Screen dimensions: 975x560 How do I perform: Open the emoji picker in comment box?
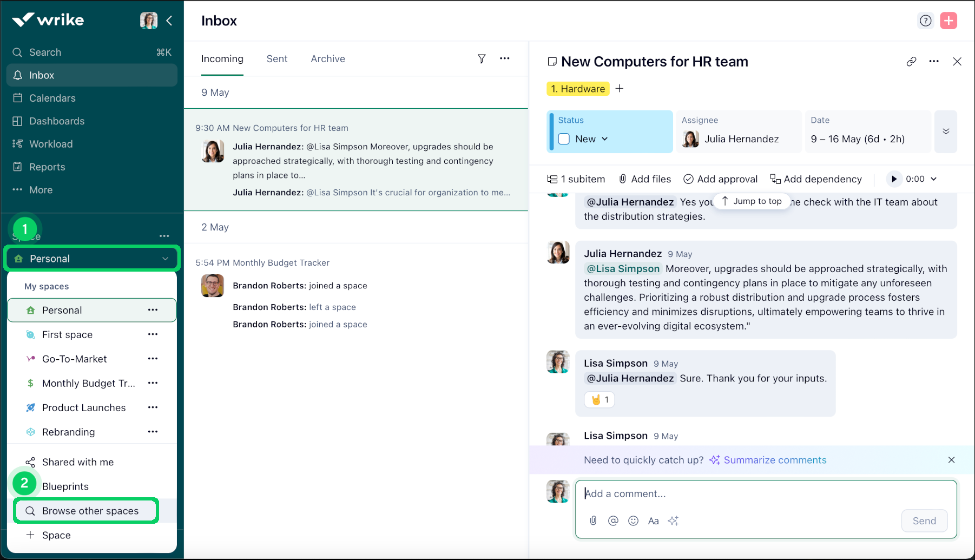[633, 521]
